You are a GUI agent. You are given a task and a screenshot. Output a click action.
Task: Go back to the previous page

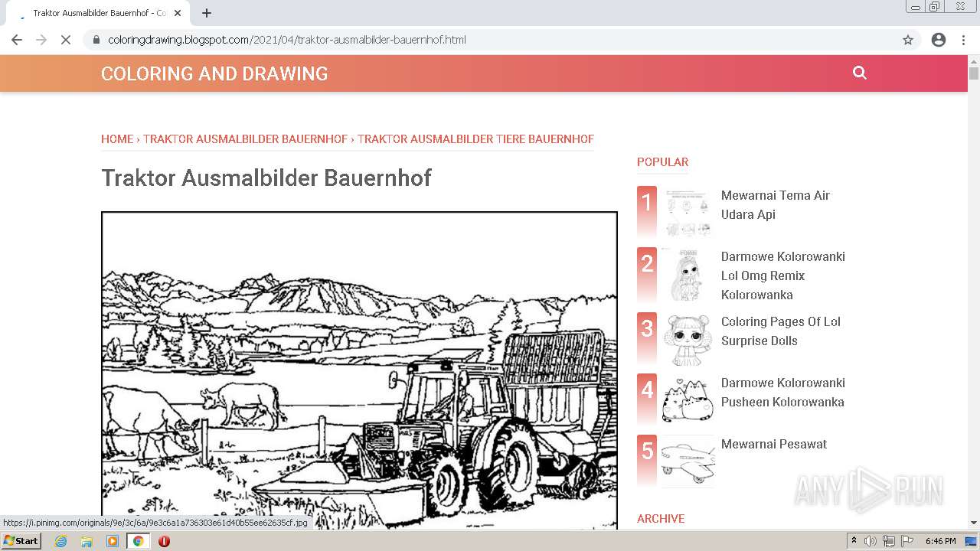pos(17,40)
